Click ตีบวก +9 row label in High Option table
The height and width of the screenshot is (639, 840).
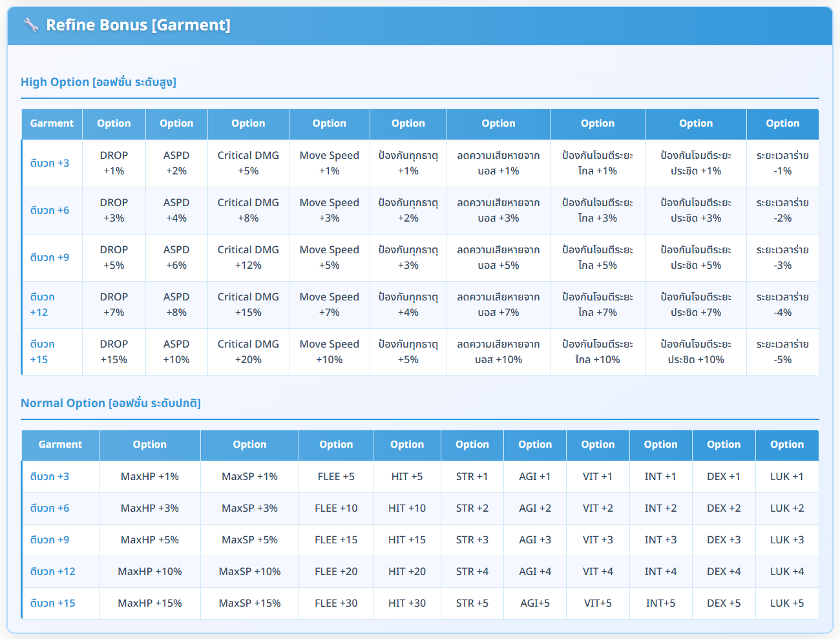[x=50, y=257]
